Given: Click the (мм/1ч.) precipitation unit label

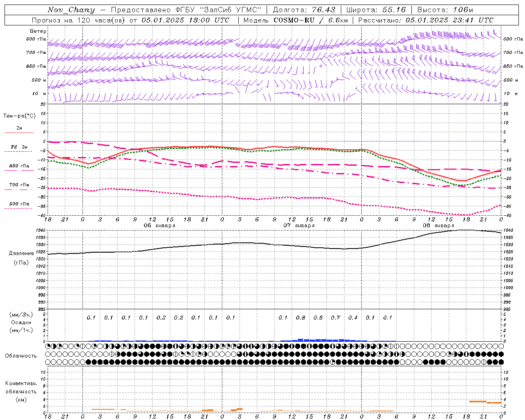Looking at the screenshot, I should [21, 330].
